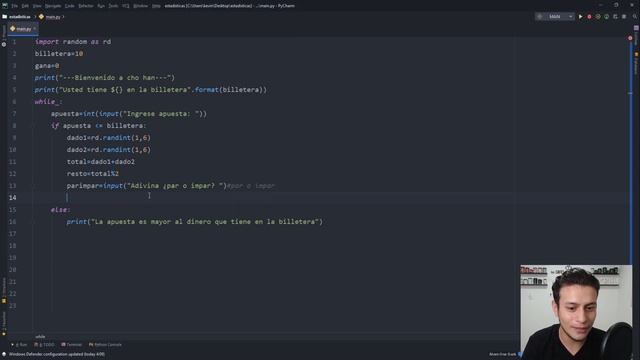Open the Structure tool window on left sidebar
This screenshot has height=360, width=640.
coord(4,291)
